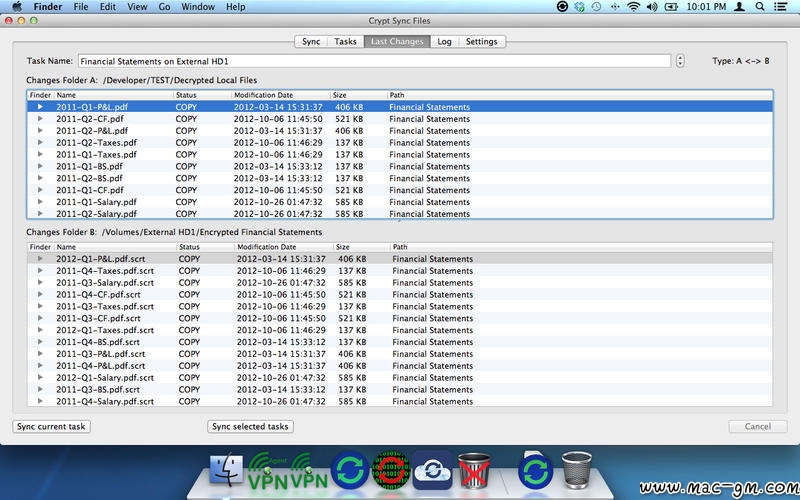Image resolution: width=800 pixels, height=500 pixels.
Task: Sort Folder B list by Status header
Action: click(205, 247)
